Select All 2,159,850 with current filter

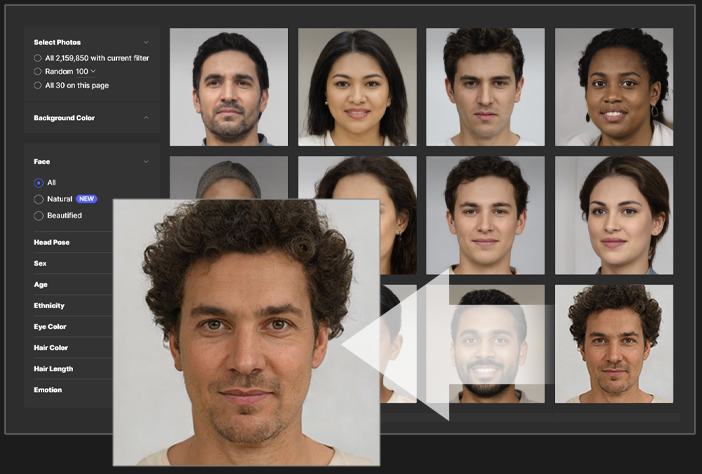pos(38,58)
